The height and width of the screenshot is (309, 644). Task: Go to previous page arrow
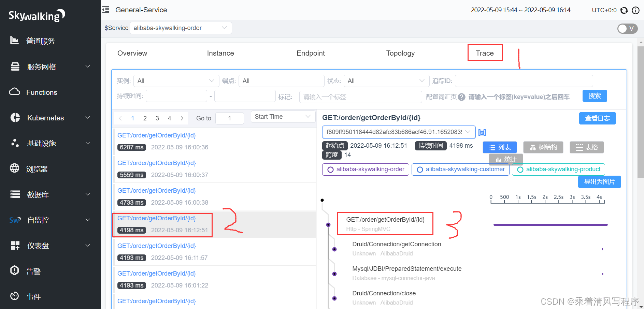point(120,118)
